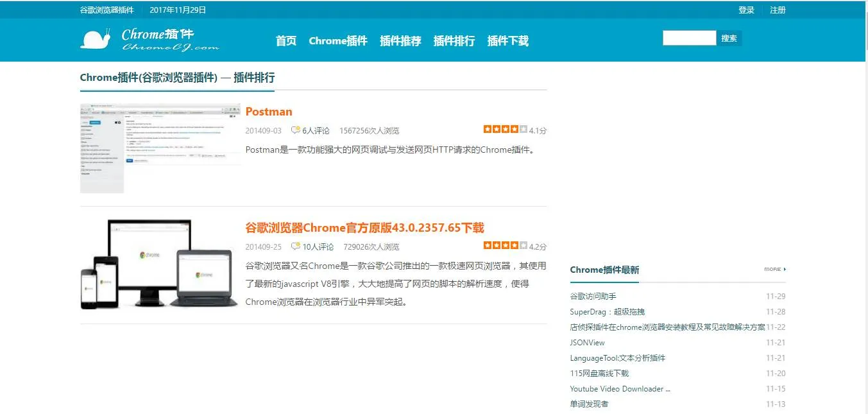
Task: Focus the search input field
Action: coord(689,38)
